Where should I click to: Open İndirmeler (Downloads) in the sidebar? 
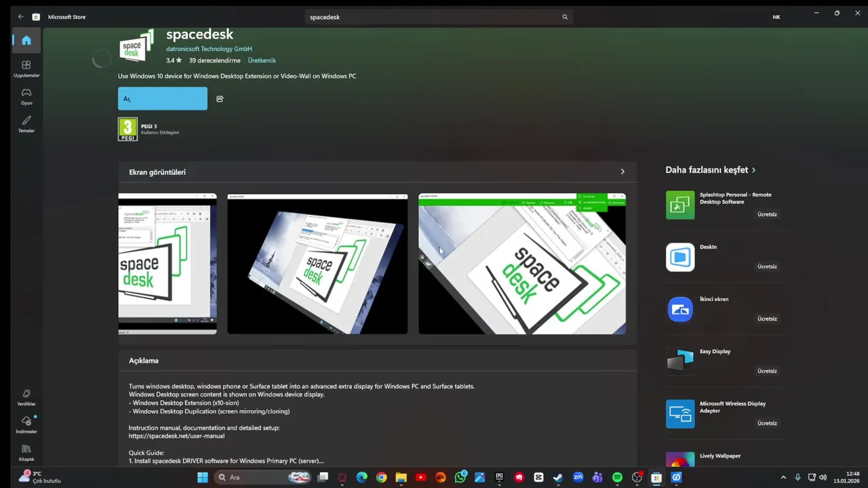(x=26, y=425)
